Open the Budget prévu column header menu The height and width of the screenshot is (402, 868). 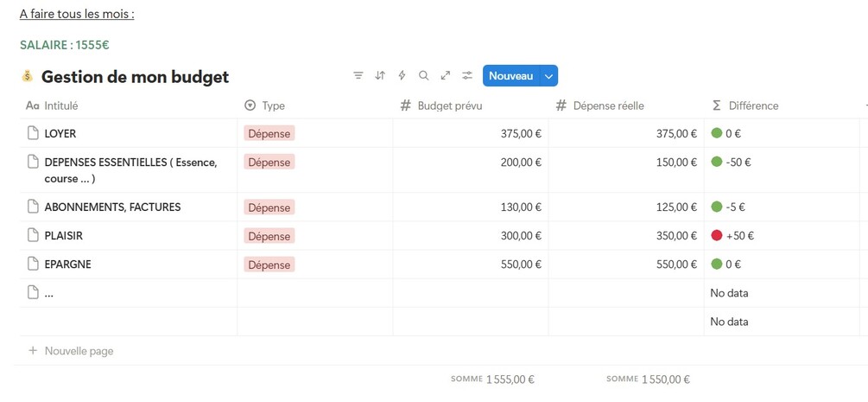[x=449, y=105]
